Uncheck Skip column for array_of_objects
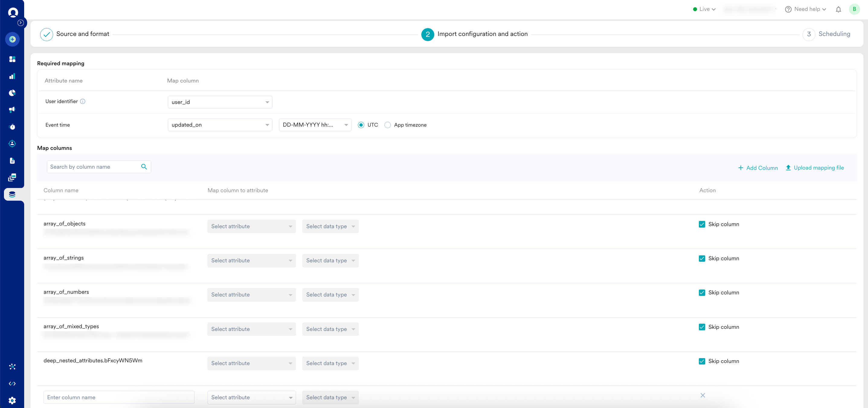This screenshot has height=408, width=868. pos(702,224)
